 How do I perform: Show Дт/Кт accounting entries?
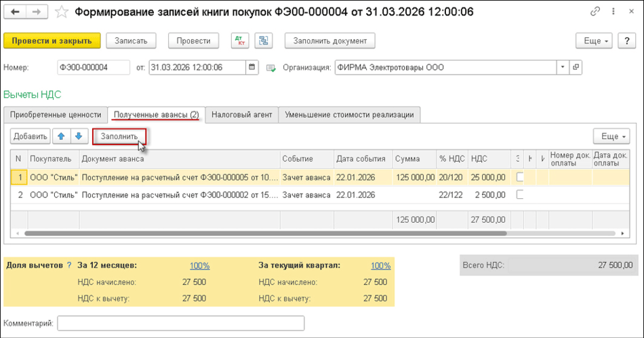click(x=240, y=41)
